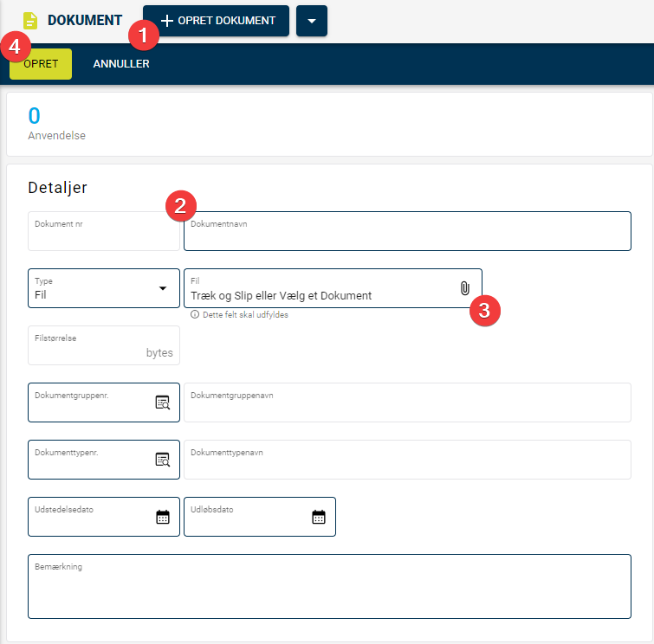Click 'Dette felt skal udfyldes' validation message
The image size is (654, 644).
coord(245,315)
